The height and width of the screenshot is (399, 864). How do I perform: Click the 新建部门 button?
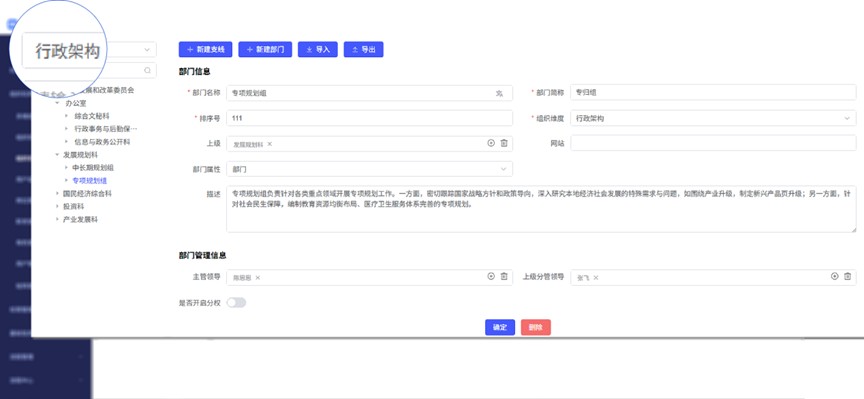coord(265,50)
